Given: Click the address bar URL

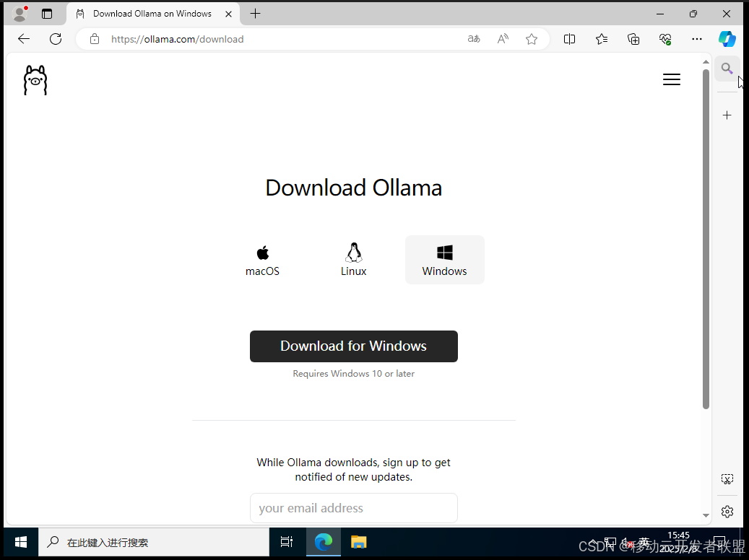Looking at the screenshot, I should (x=177, y=39).
